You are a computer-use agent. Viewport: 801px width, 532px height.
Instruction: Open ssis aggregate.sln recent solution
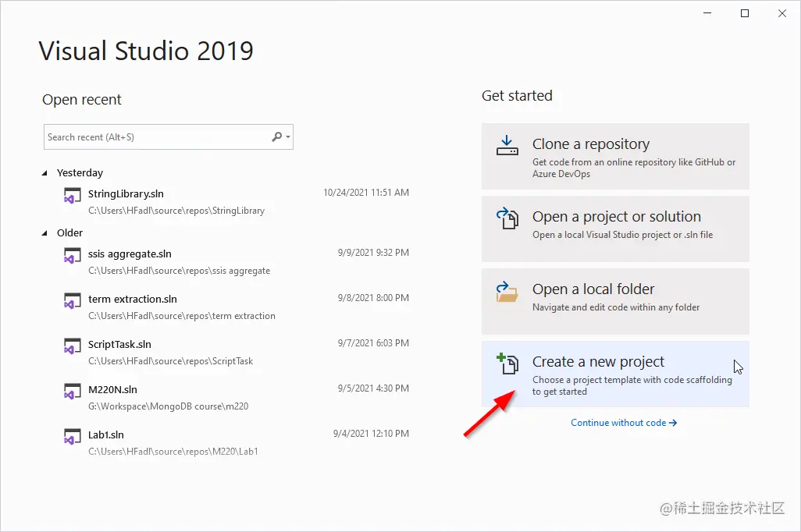pos(236,262)
